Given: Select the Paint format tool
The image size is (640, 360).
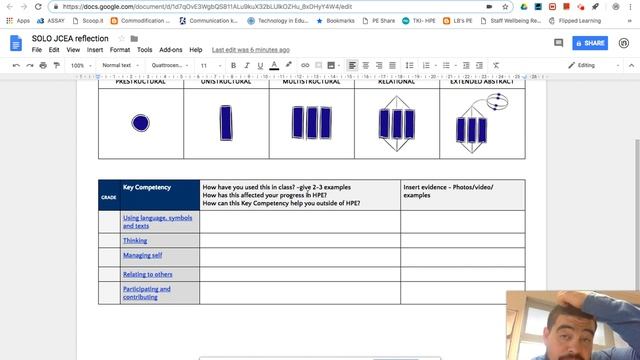Looking at the screenshot, I should (x=56, y=65).
